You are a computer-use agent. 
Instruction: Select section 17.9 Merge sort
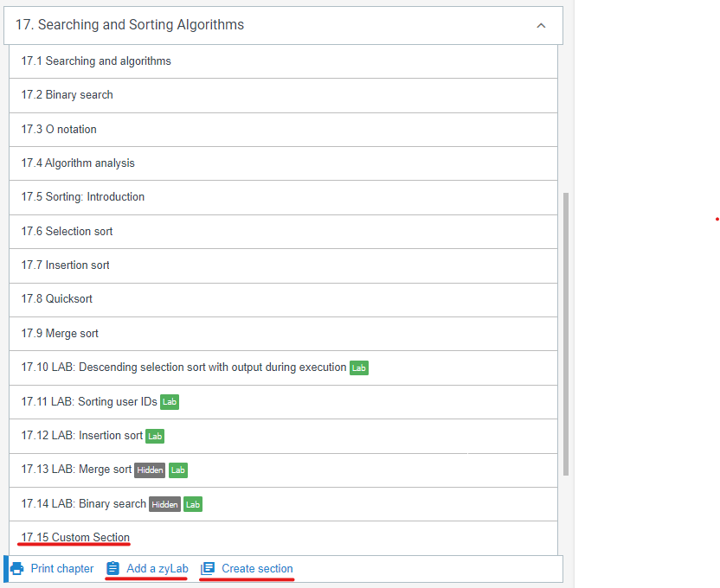(61, 334)
